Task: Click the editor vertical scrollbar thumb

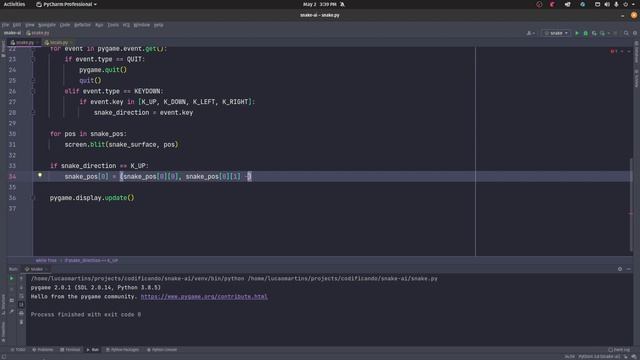Action: click(631, 204)
